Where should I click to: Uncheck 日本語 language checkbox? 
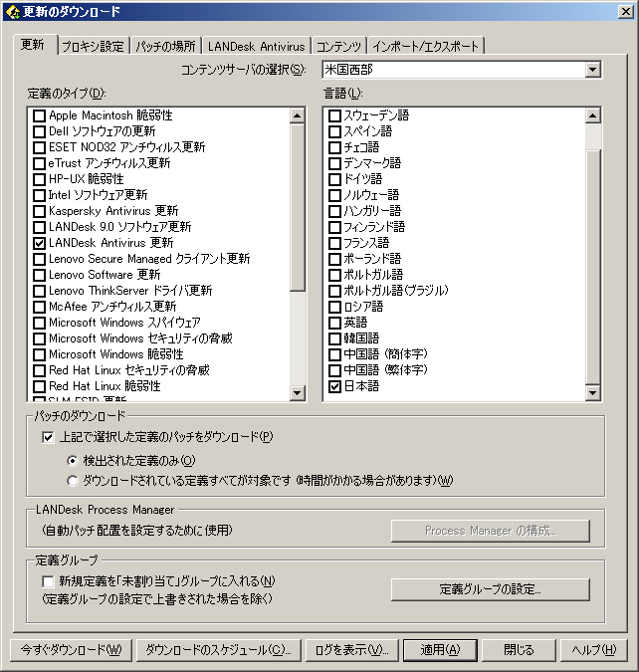[x=334, y=386]
